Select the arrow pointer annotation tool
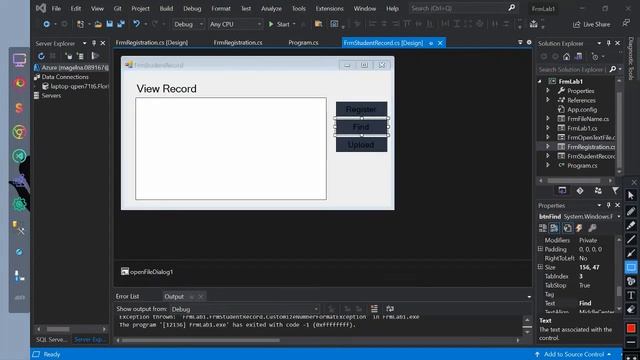Viewport: 640px width, 360px height. pyautogui.click(x=631, y=196)
